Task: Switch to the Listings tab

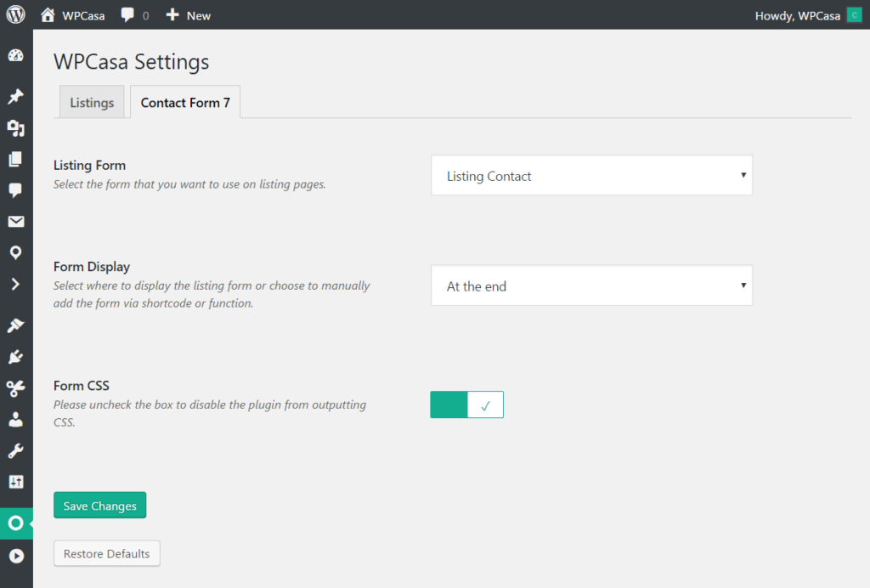Action: 91,102
